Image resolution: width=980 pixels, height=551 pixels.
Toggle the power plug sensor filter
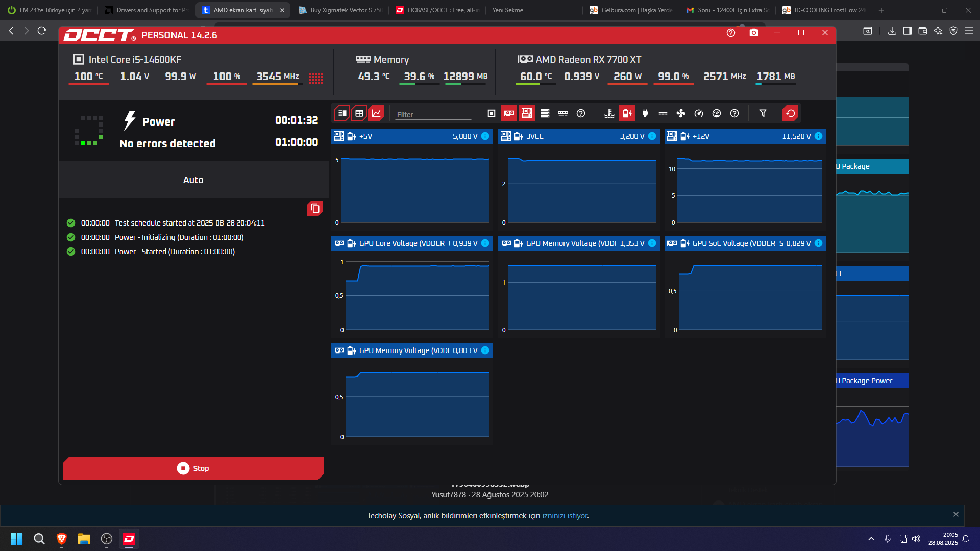(x=645, y=113)
